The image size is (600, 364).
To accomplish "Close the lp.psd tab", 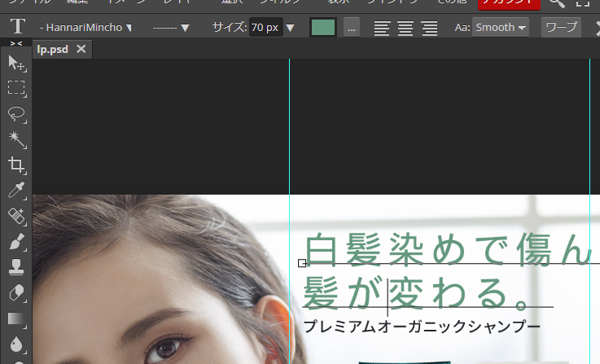I will click(81, 49).
